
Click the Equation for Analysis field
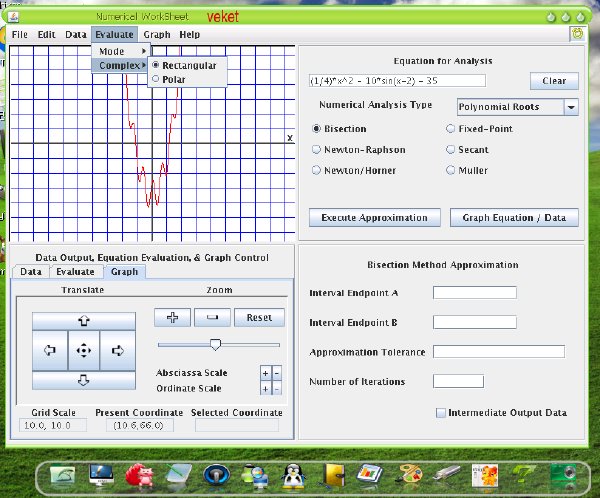click(397, 81)
